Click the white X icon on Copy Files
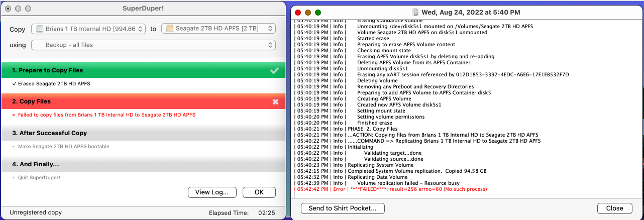Image resolution: width=644 pixels, height=220 pixels. (x=275, y=101)
